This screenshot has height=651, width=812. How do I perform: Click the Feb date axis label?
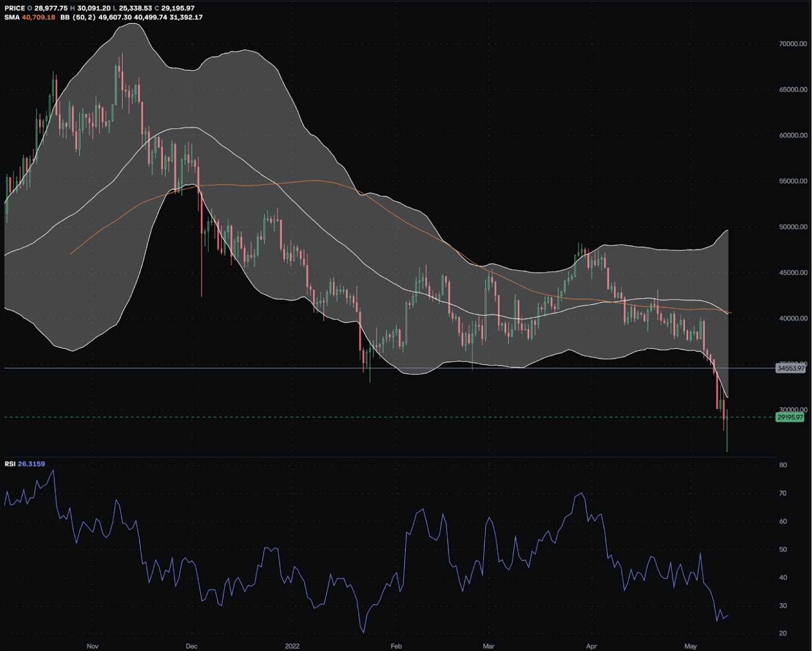(x=396, y=646)
